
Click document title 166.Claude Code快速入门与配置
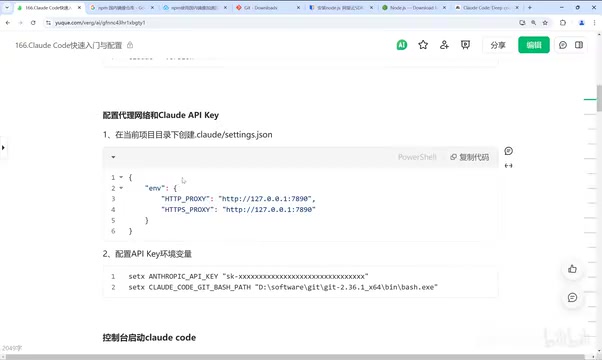click(x=69, y=45)
